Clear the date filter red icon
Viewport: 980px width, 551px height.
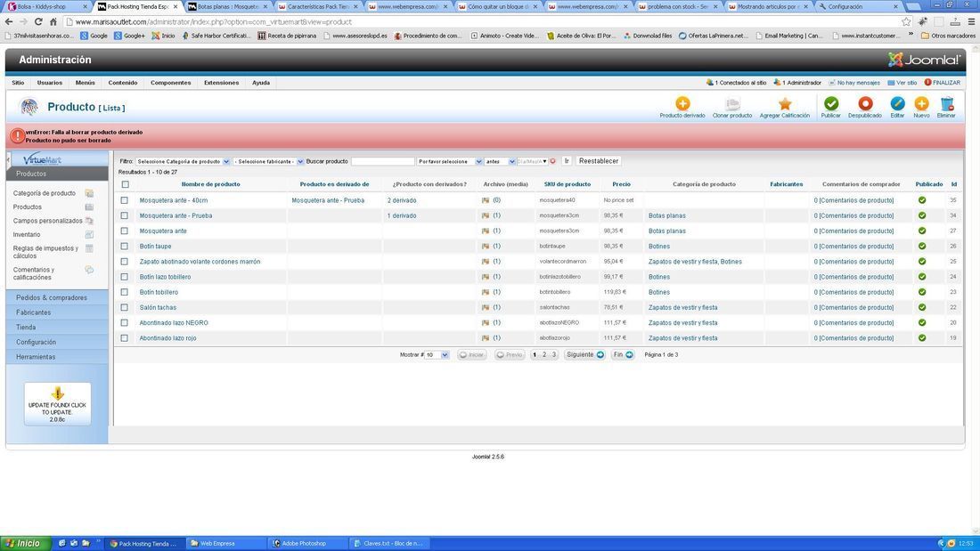click(x=553, y=161)
